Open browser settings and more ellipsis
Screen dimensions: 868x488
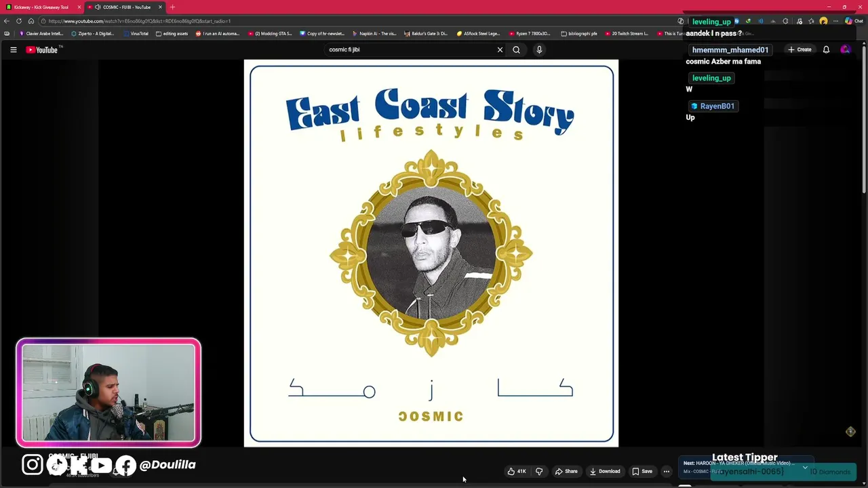tap(835, 21)
